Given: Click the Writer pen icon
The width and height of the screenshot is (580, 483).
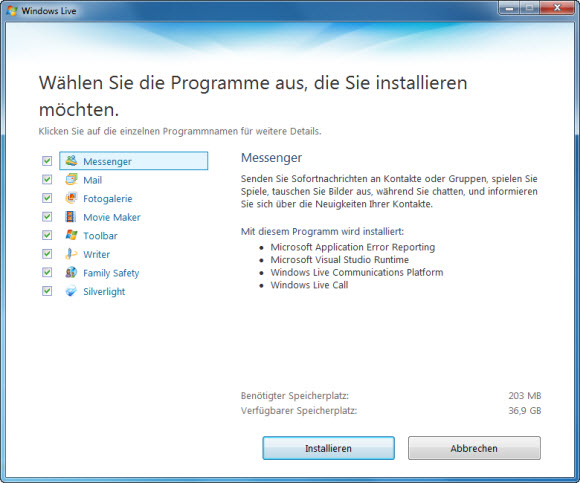Looking at the screenshot, I should [71, 254].
